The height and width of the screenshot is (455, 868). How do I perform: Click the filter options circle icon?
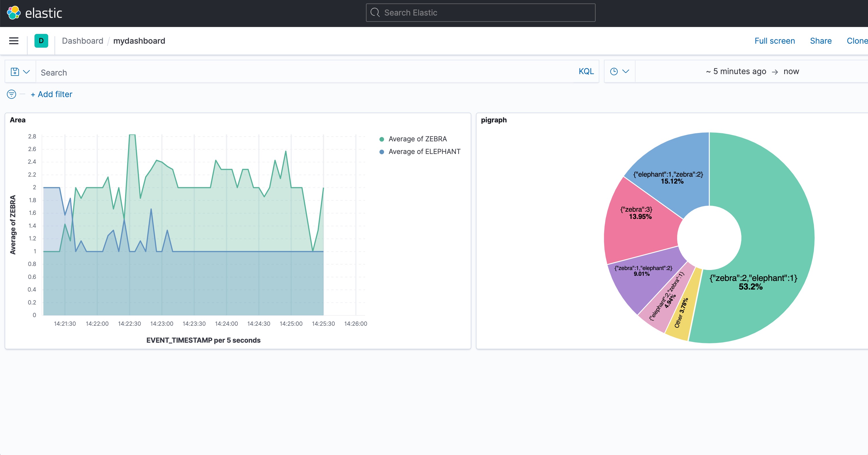tap(11, 94)
